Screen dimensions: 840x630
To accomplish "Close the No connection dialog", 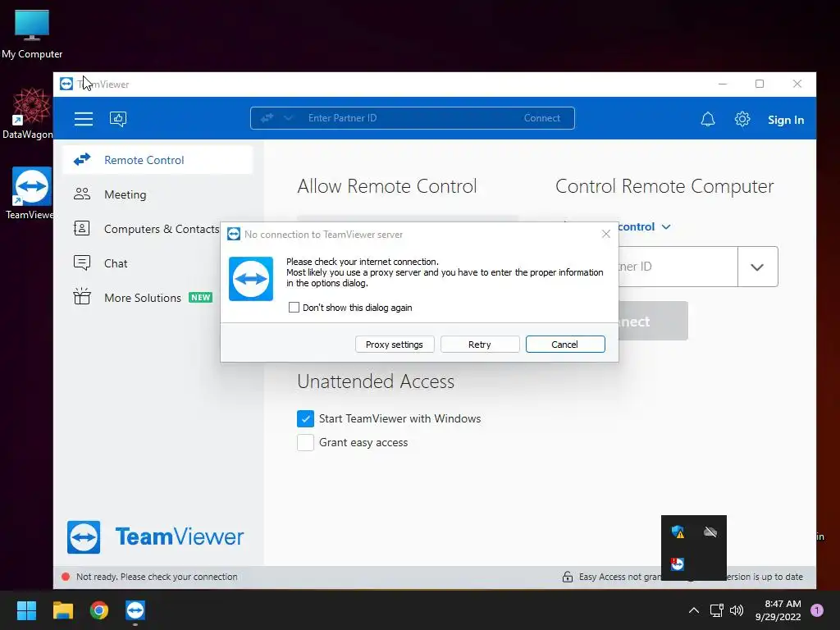I will (x=606, y=234).
